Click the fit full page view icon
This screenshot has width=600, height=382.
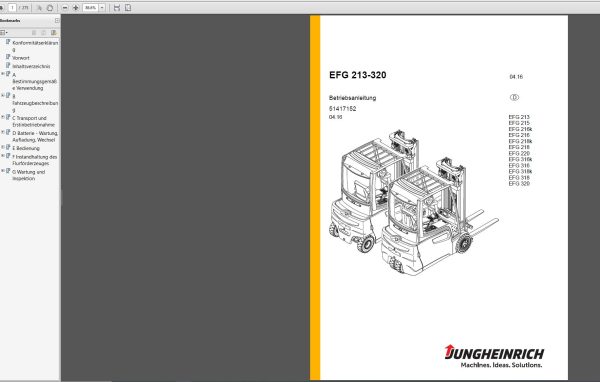tap(128, 8)
